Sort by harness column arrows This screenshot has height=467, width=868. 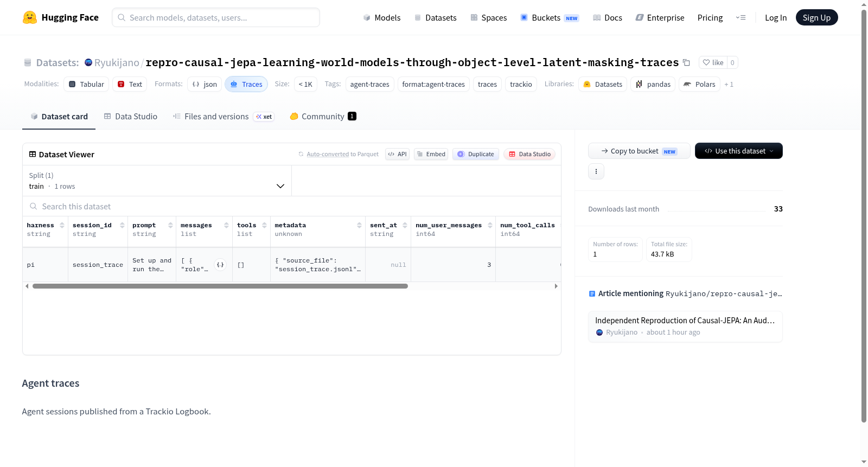[62, 225]
